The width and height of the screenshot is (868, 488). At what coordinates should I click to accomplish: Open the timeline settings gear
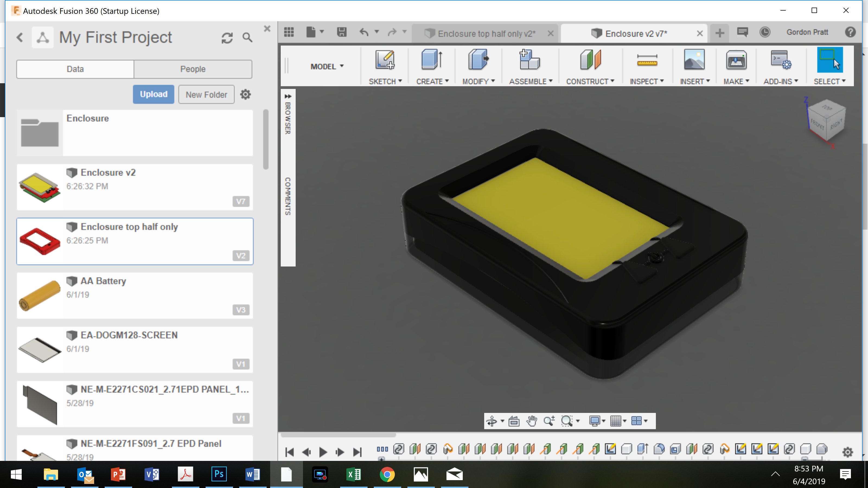pyautogui.click(x=848, y=452)
